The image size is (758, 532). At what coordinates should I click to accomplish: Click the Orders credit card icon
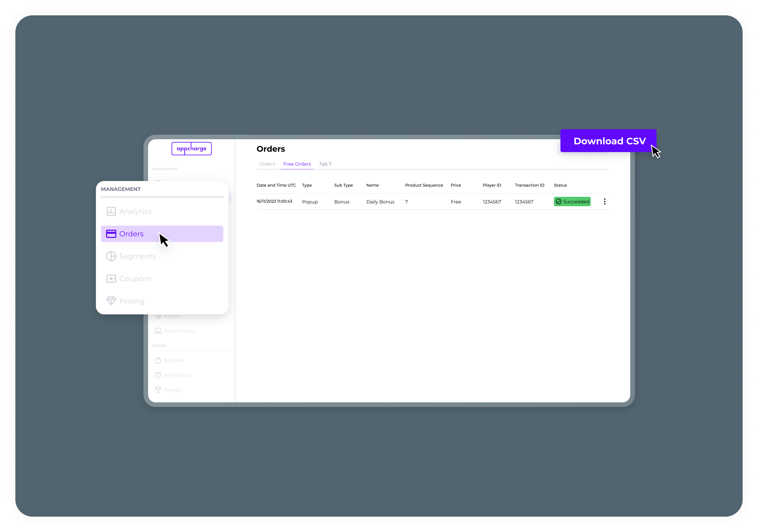tap(111, 234)
